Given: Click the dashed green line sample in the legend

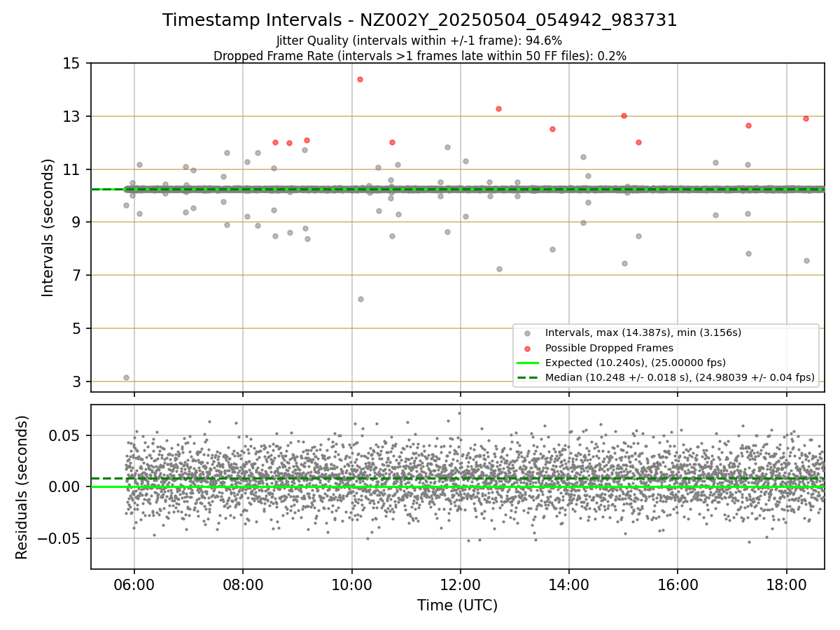Looking at the screenshot, I should click(528, 378).
